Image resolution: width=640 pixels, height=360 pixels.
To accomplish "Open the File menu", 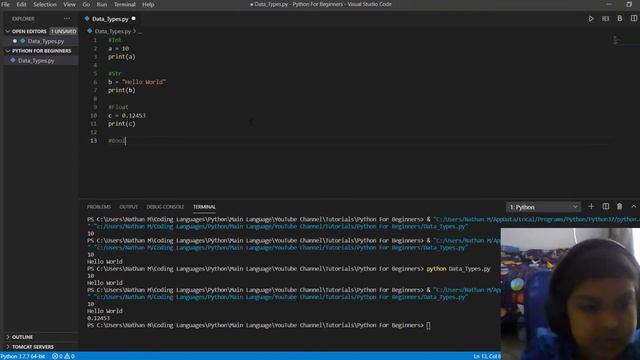I will 5,4.
